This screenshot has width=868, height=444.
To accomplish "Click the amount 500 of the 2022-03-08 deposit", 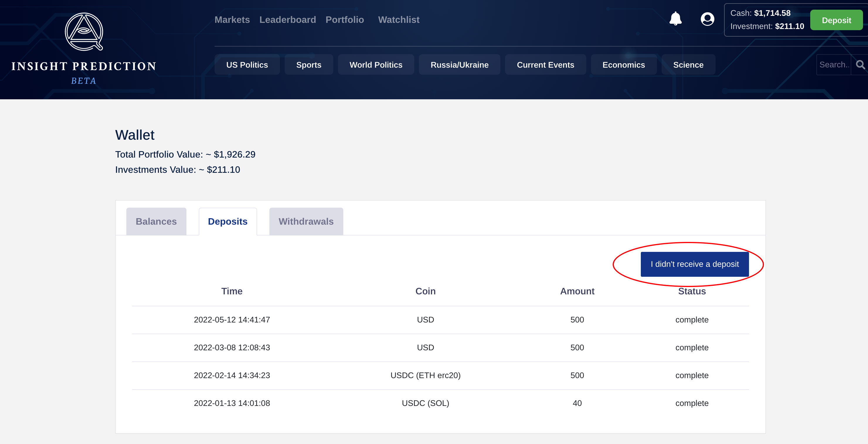I will [x=577, y=347].
